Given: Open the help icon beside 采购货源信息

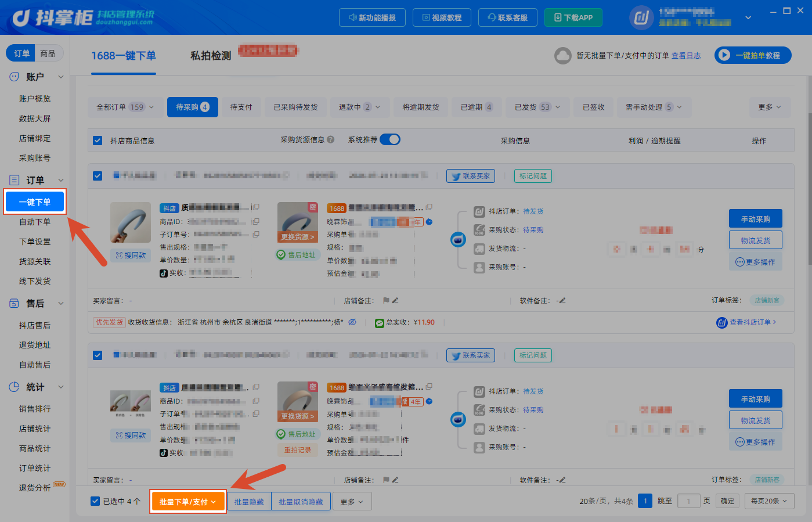Looking at the screenshot, I should coord(331,139).
